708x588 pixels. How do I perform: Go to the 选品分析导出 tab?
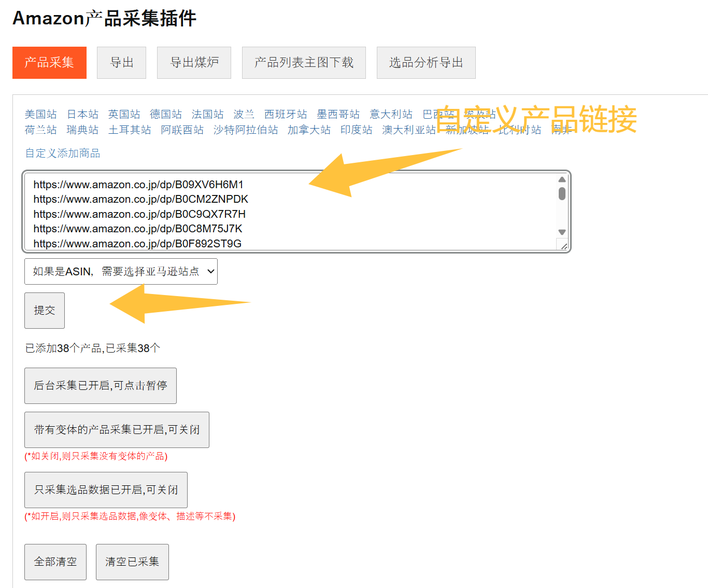[426, 63]
